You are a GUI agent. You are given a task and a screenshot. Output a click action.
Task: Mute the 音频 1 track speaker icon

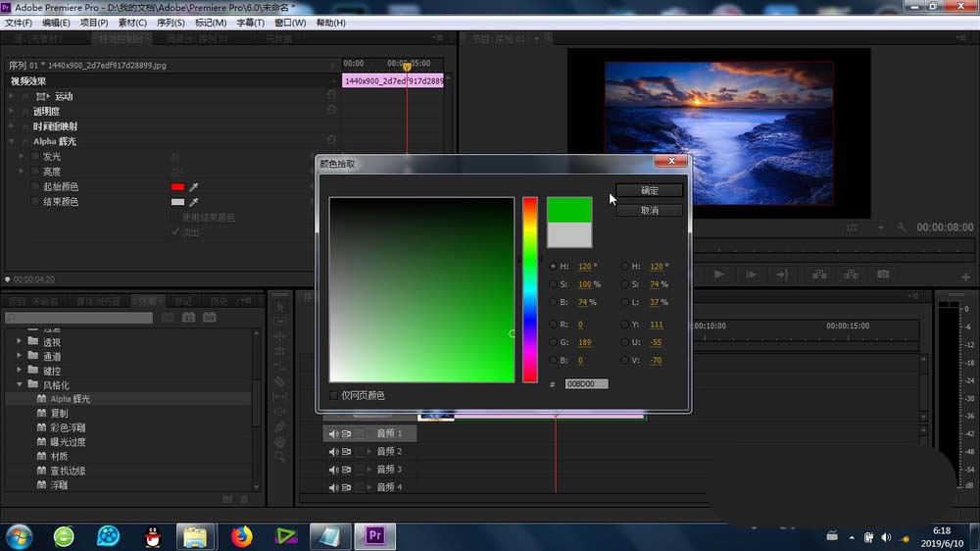pyautogui.click(x=333, y=433)
